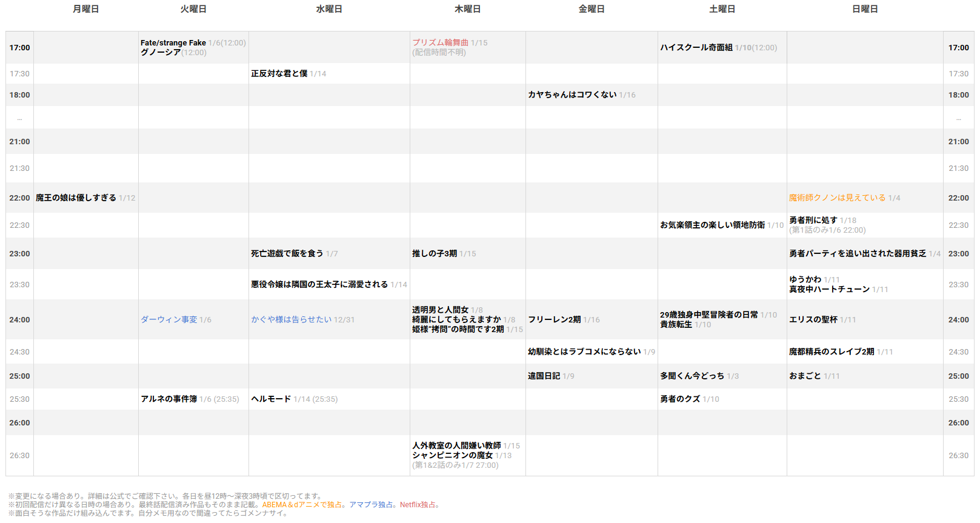
Task: Open the プリズム輪舞曲 entry on Thursday
Action: click(x=440, y=43)
